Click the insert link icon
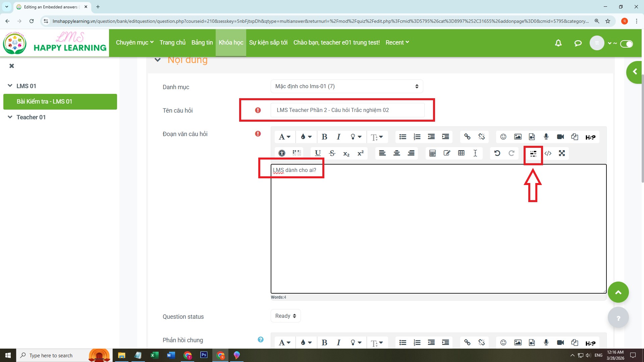Screen dimensions: 644x362 [467, 137]
